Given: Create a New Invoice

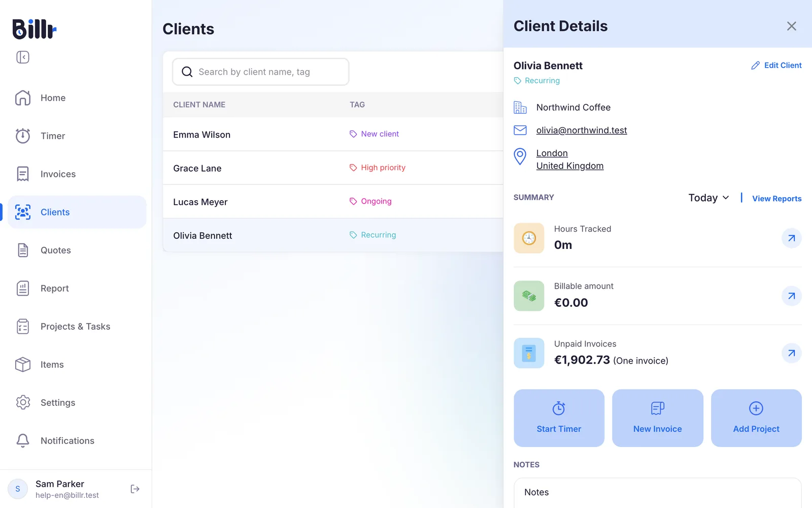Looking at the screenshot, I should [658, 418].
